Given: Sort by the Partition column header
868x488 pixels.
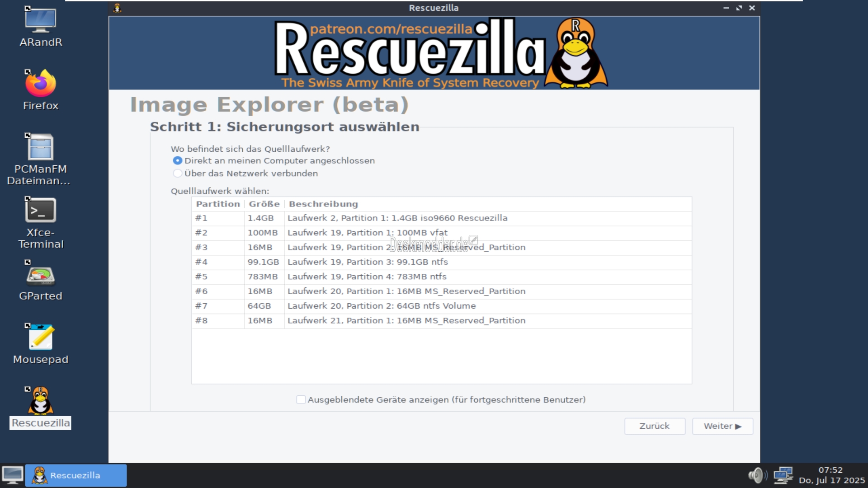Looking at the screenshot, I should tap(218, 204).
